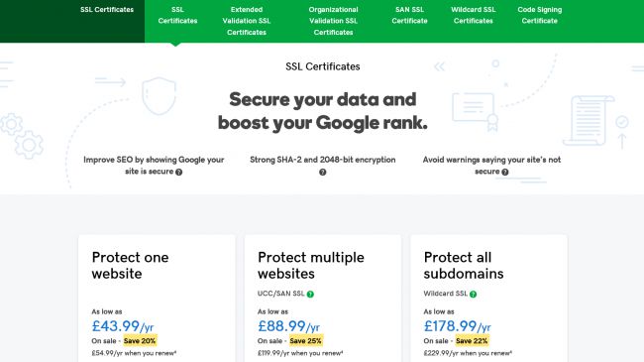The image size is (644, 362).
Task: Open the green info icon beside Wildcard SSL
Action: 474,295
